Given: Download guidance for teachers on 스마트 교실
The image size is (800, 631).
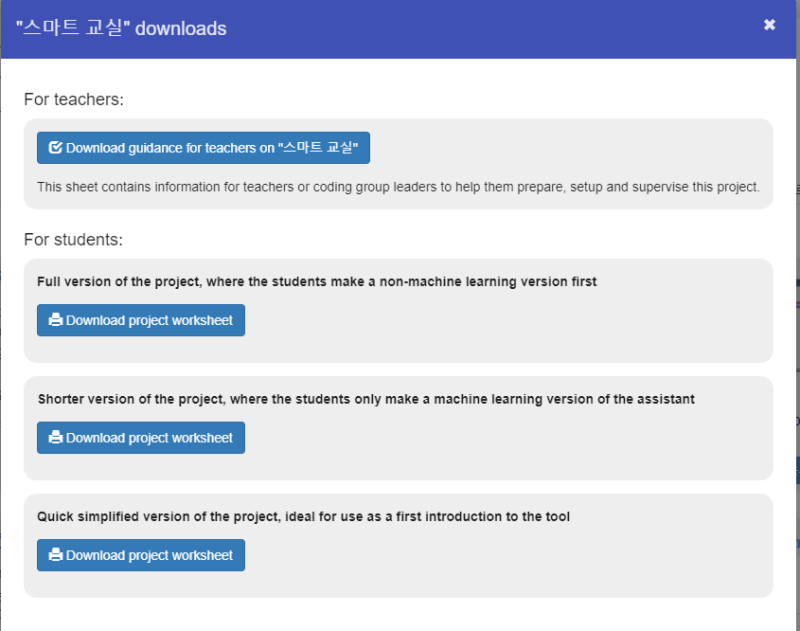Looking at the screenshot, I should (x=210, y=148).
